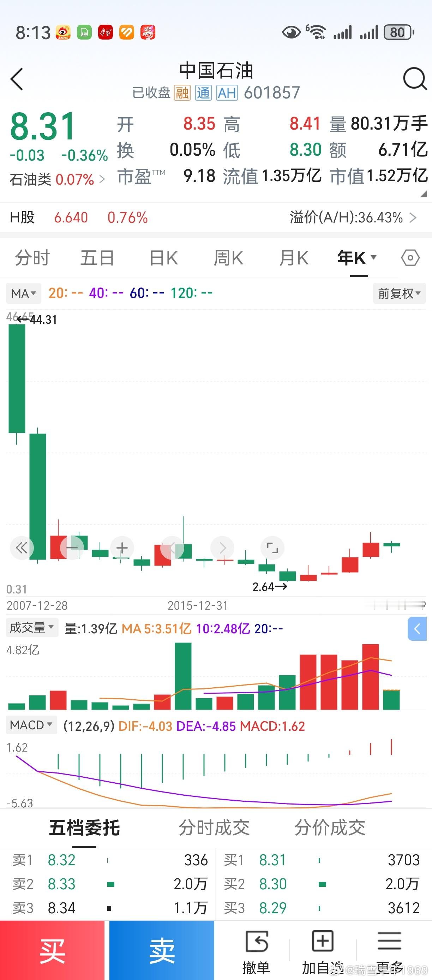
Task: Tap the 通 stock connect badge
Action: coord(203,92)
